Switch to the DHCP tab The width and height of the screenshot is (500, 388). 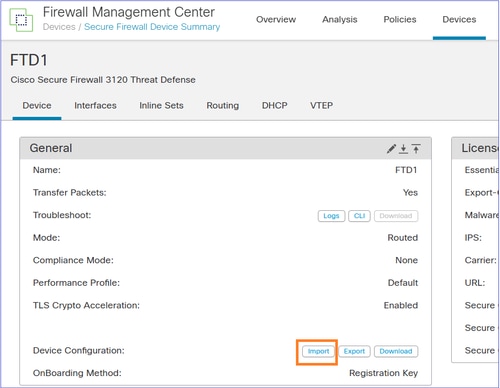pyautogui.click(x=275, y=106)
